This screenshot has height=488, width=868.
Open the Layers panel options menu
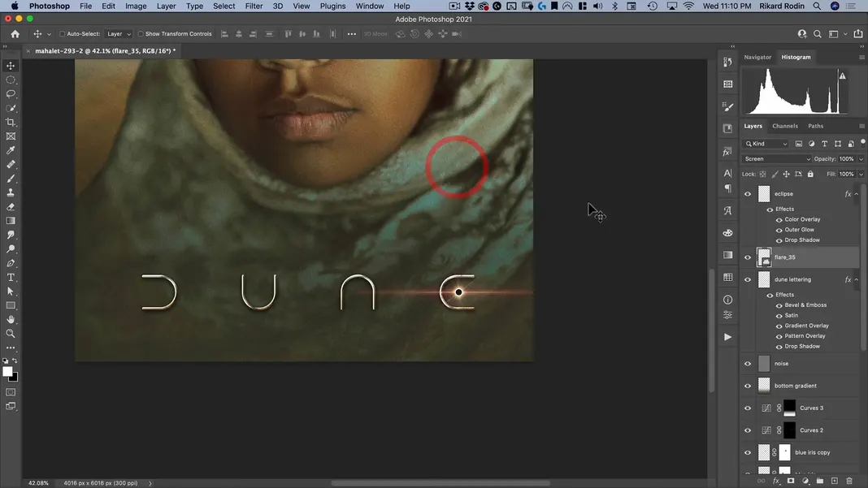click(x=862, y=126)
